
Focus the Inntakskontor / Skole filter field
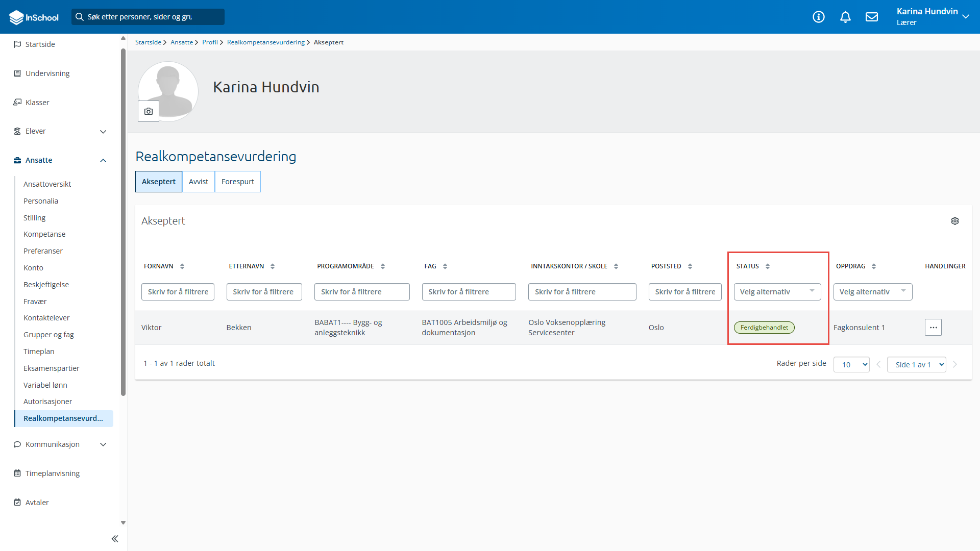[582, 292]
